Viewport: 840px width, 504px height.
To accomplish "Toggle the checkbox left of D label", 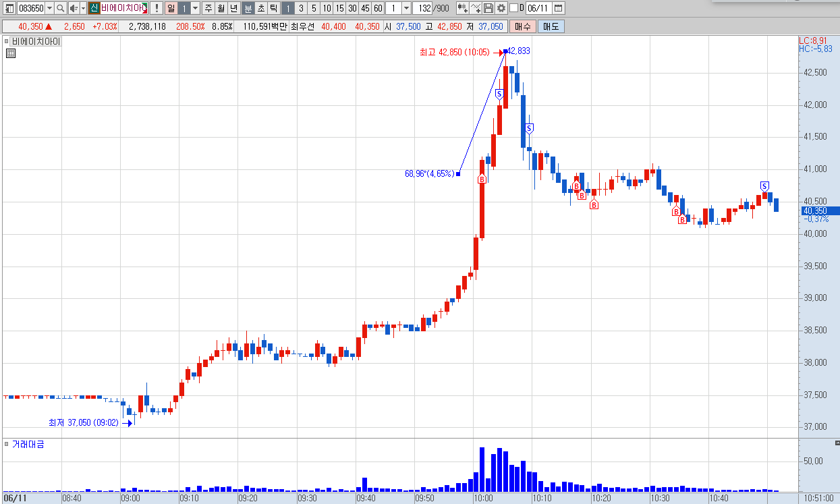I will [x=513, y=8].
